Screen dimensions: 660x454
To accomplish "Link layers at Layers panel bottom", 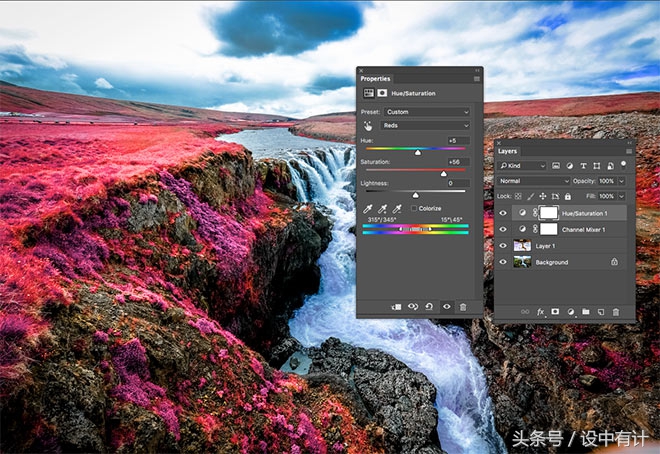I will tap(525, 312).
